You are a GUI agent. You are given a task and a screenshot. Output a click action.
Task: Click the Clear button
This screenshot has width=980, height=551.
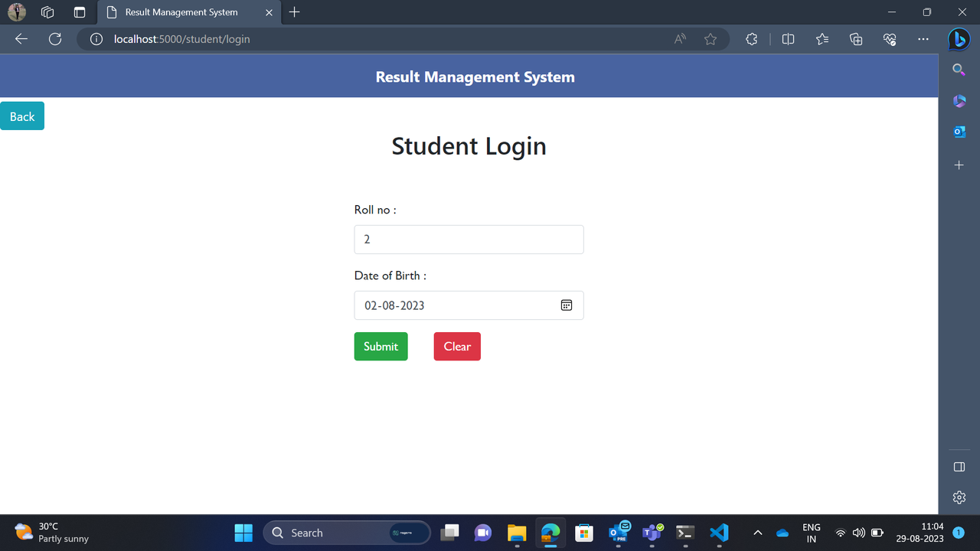tap(456, 346)
